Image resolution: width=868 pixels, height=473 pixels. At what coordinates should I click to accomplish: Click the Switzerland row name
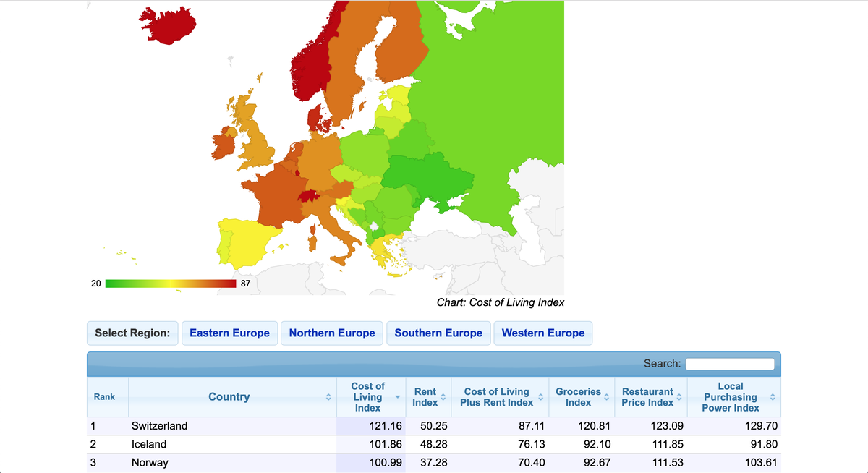(159, 426)
